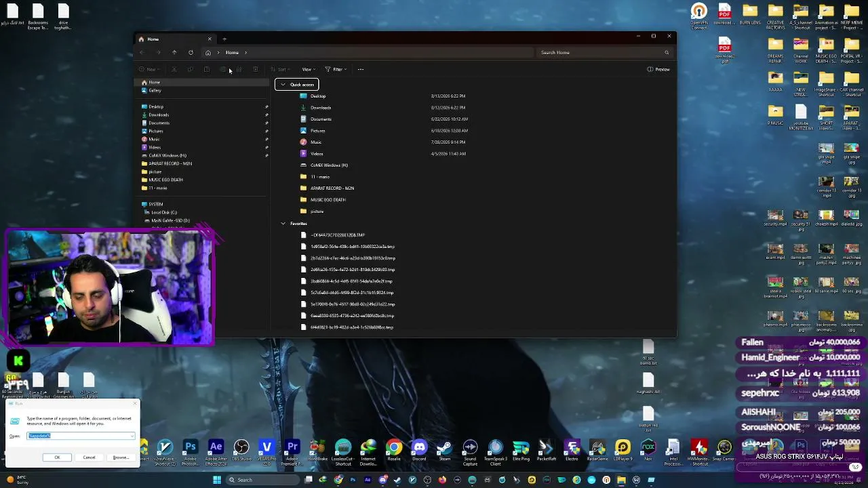Viewport: 868px width, 488px height.
Task: Click OK in the Run dialog
Action: click(x=58, y=457)
